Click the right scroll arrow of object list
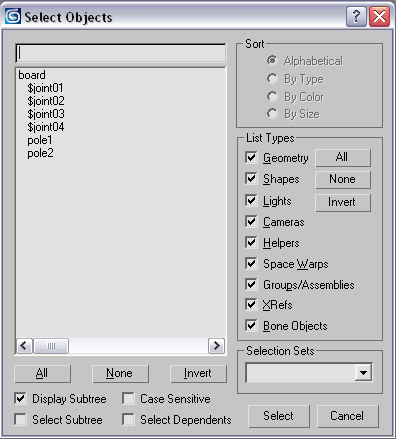The image size is (396, 439). point(216,346)
